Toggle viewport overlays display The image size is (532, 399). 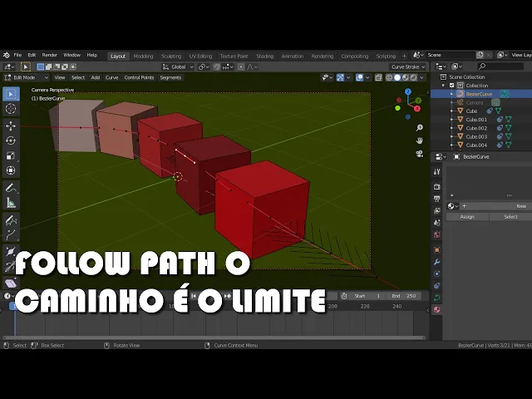click(x=359, y=77)
